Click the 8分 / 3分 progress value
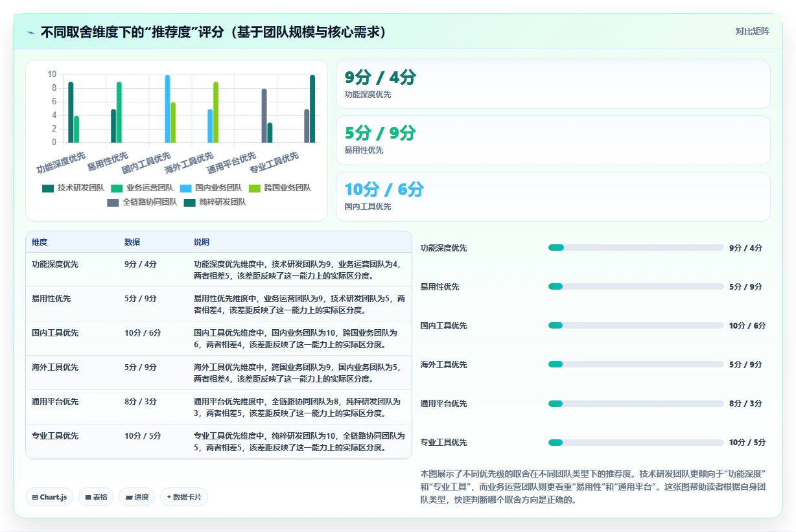The image size is (796, 532). tap(745, 403)
